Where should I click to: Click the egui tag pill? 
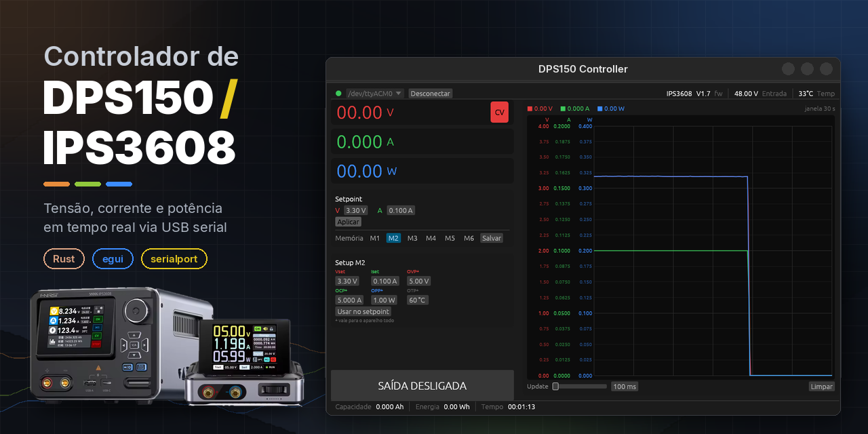click(x=113, y=259)
